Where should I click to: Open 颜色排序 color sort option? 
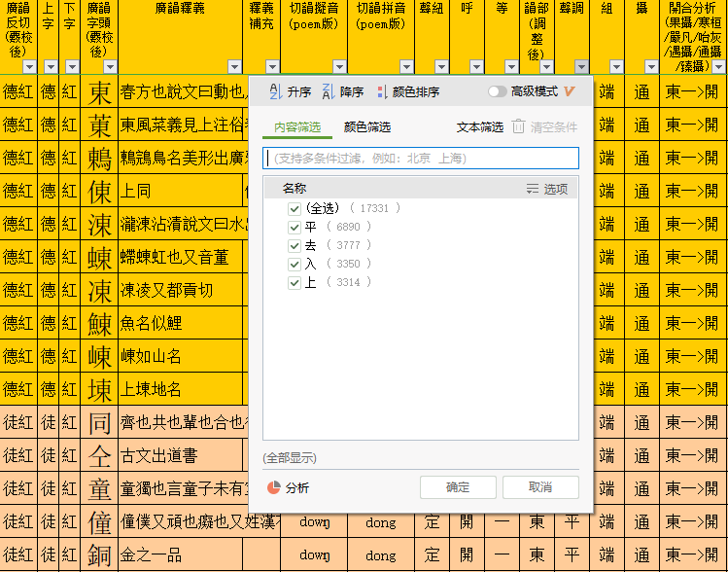point(407,92)
